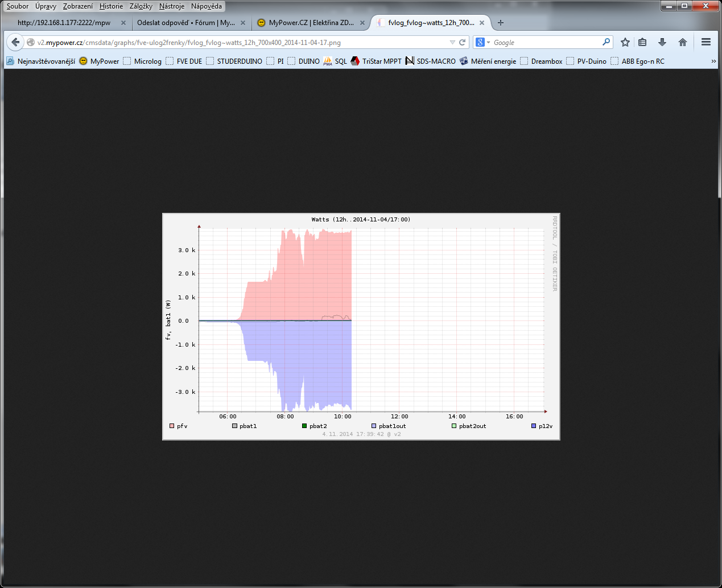Open the Úpravy menu
The height and width of the screenshot is (588, 722).
[x=46, y=6]
